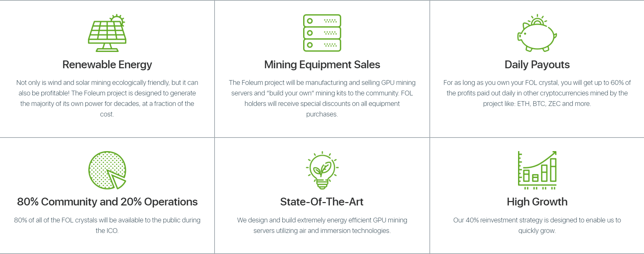The width and height of the screenshot is (644, 254).
Task: Select the Mining Equipment Sales heading
Action: pos(322,65)
